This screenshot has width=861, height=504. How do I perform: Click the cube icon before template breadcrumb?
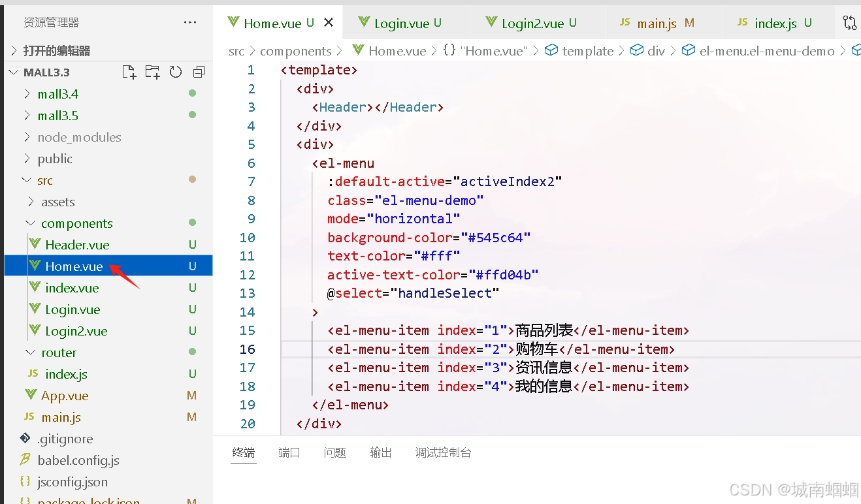click(x=551, y=50)
